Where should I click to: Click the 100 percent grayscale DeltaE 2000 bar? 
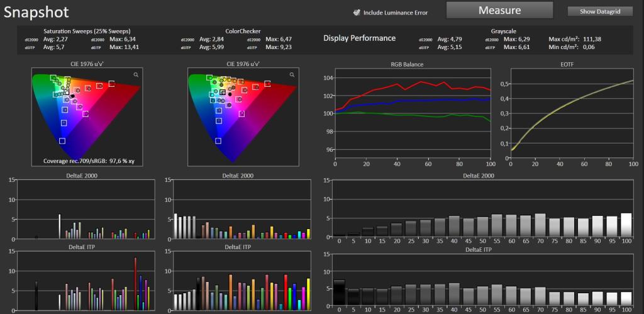coord(626,225)
